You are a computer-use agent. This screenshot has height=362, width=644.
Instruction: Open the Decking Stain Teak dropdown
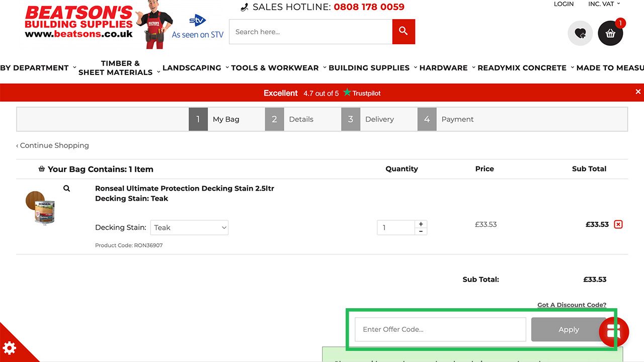[189, 227]
